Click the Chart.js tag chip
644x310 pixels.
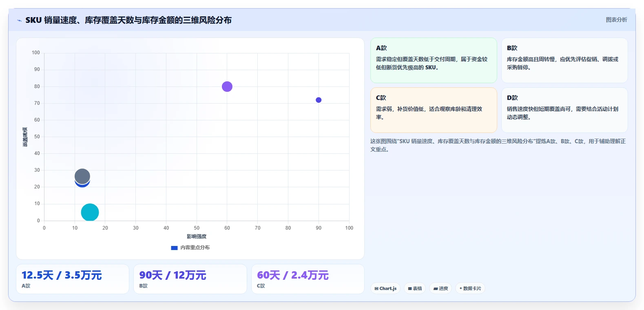(385, 288)
